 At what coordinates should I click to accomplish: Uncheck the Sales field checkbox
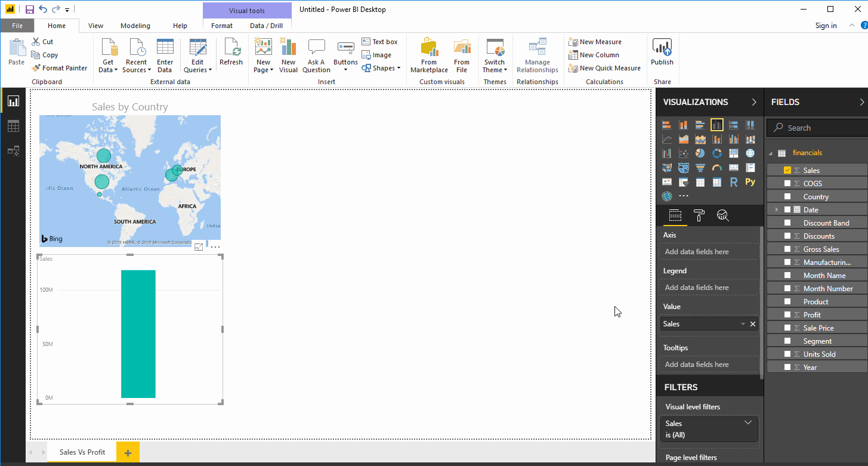coord(787,170)
